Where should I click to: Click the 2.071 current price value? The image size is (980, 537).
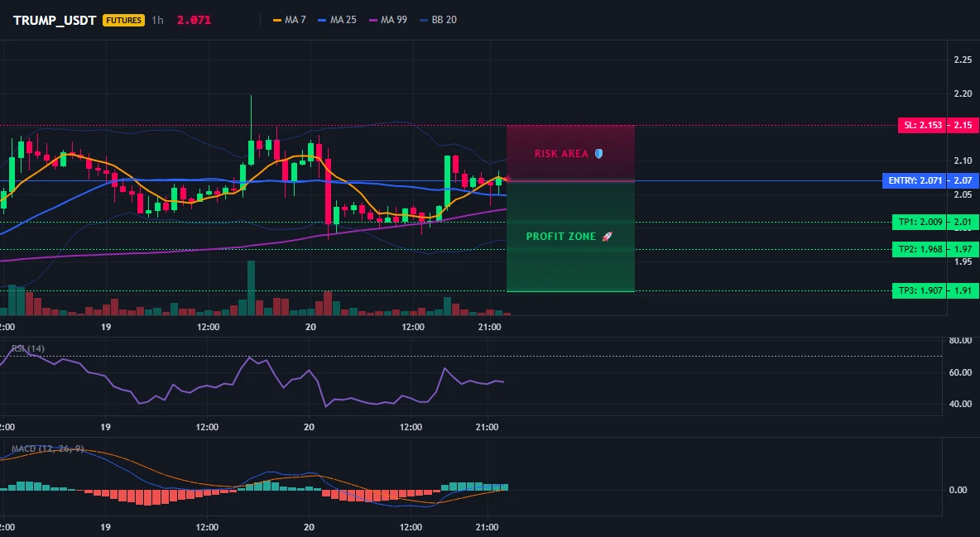tap(194, 20)
